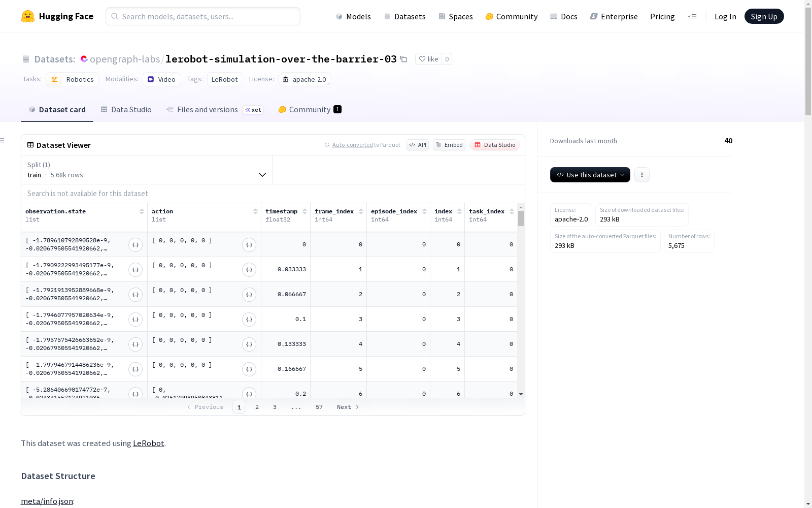Open the LeRobot link in description

click(x=148, y=443)
